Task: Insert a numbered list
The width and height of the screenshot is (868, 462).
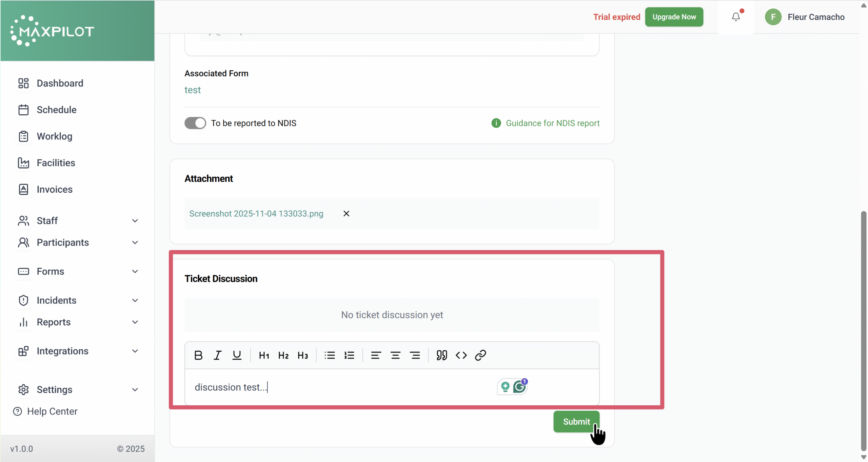Action: click(349, 355)
